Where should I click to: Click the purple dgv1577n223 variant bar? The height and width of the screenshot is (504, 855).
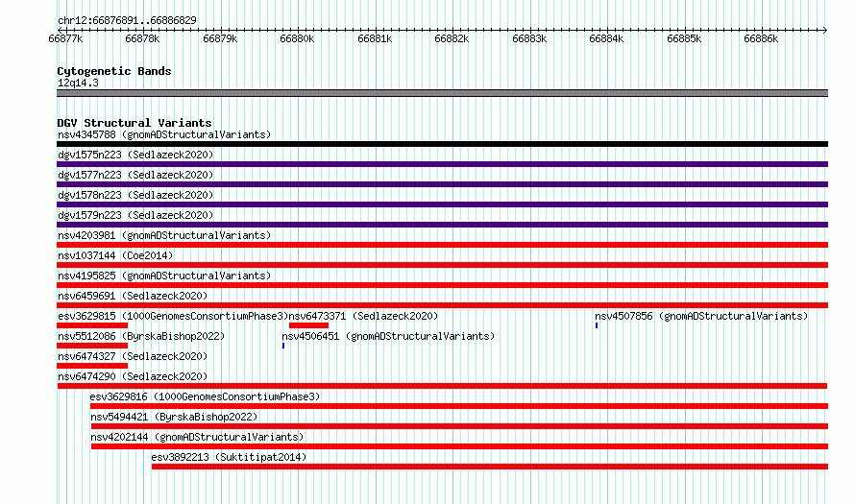pos(442,184)
